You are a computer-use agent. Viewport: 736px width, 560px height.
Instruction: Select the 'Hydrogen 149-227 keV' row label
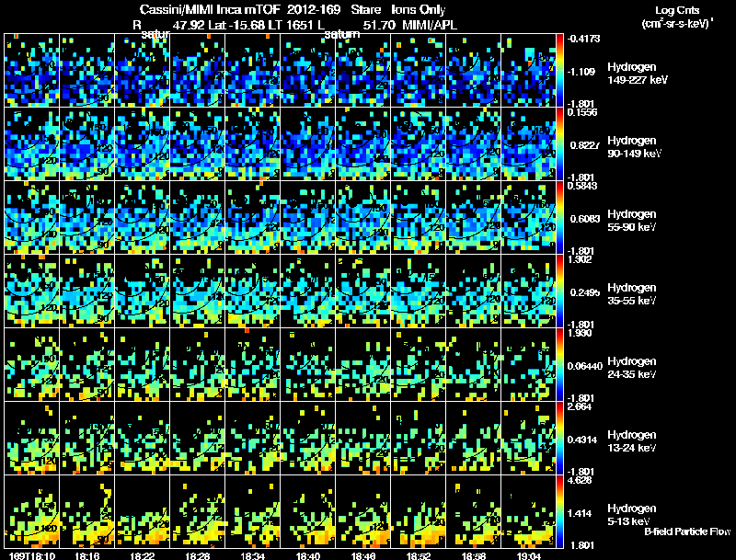coord(638,74)
